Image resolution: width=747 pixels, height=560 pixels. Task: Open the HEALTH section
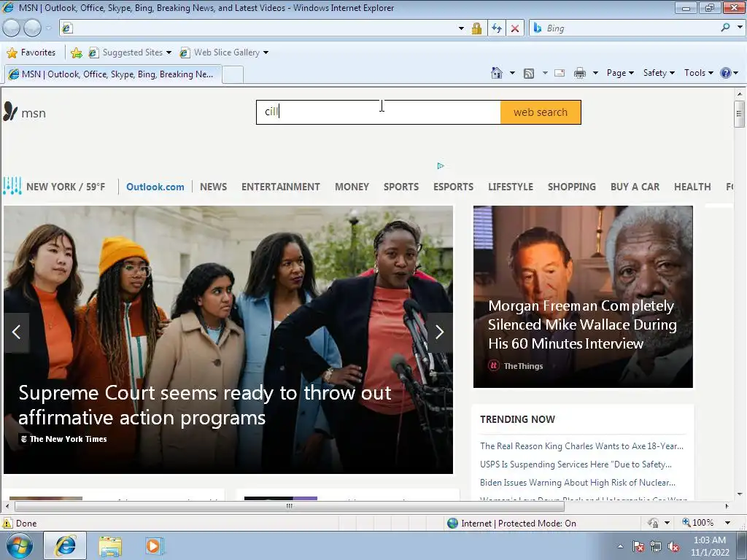[692, 187]
